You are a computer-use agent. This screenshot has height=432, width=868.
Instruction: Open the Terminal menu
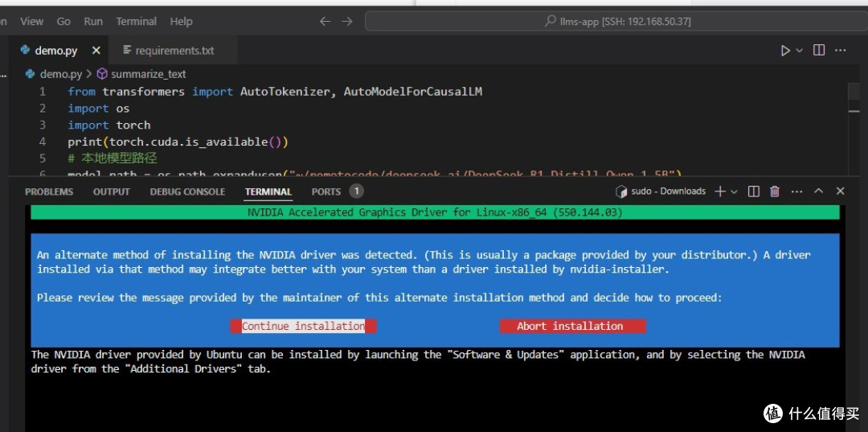tap(136, 22)
